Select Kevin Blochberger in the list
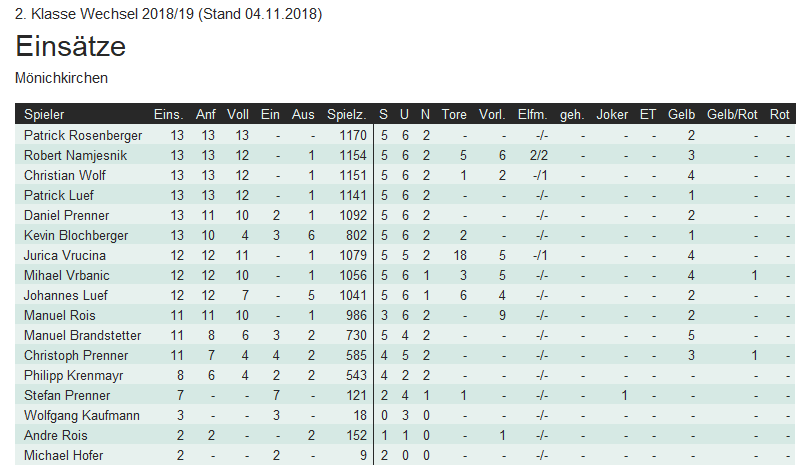 pos(77,235)
